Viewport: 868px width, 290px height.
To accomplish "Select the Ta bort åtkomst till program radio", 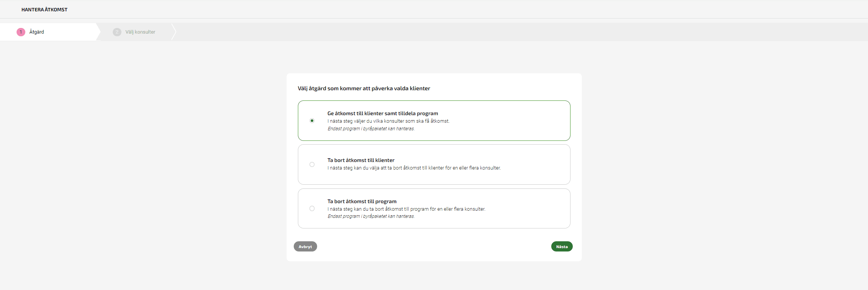I will point(312,208).
